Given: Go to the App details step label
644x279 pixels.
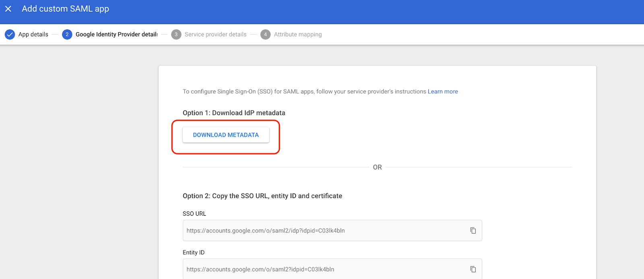Looking at the screenshot, I should pos(33,35).
